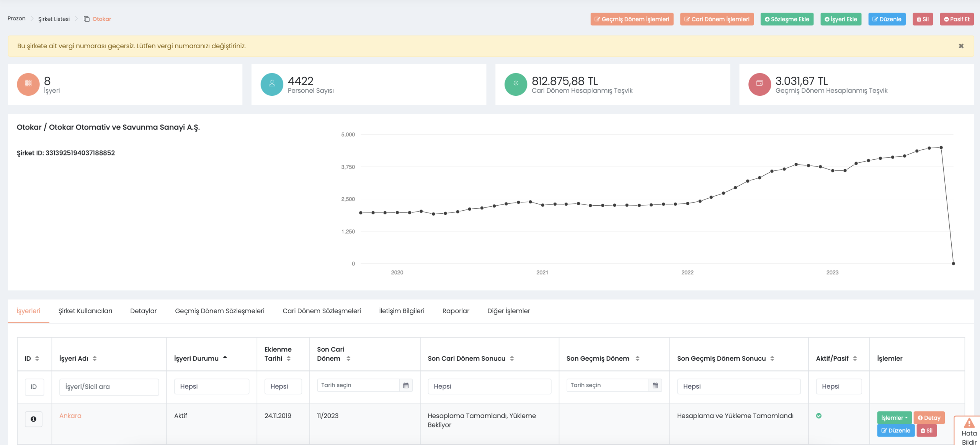Open the İşyeri Durumu Hepsi filter

point(211,386)
